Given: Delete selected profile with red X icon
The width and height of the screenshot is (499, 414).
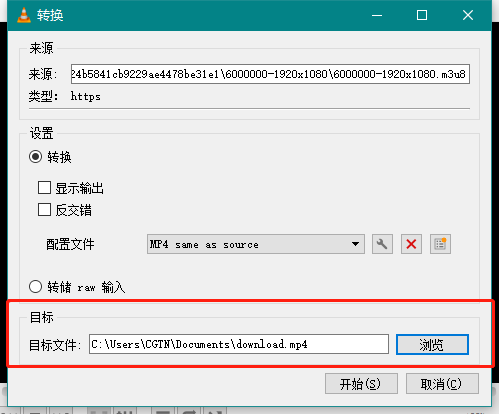Looking at the screenshot, I should click(411, 244).
